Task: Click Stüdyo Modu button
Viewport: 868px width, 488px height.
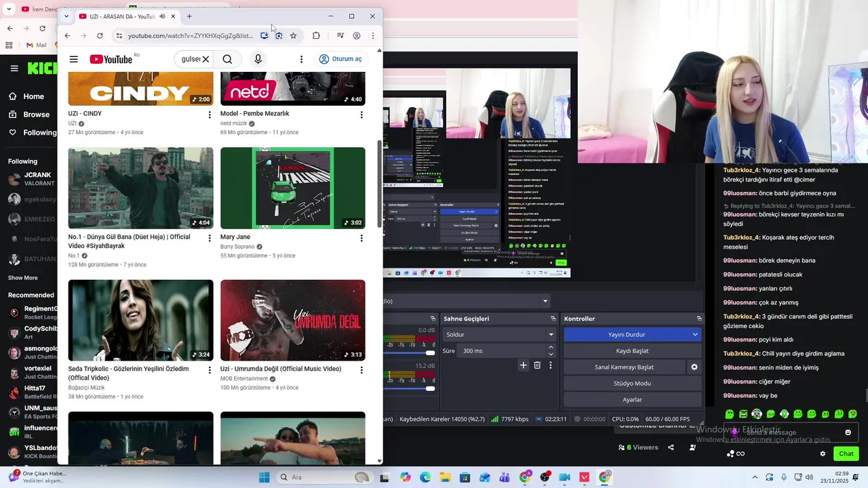Action: (x=632, y=384)
